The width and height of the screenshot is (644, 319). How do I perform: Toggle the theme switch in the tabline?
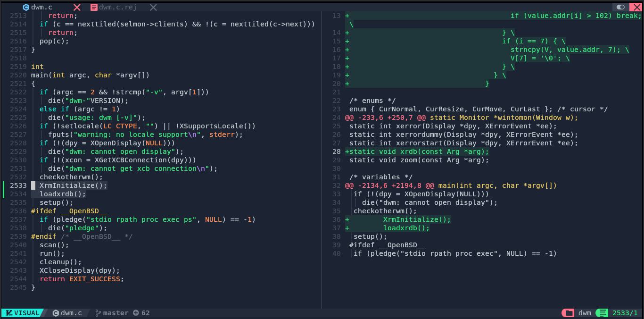click(621, 7)
